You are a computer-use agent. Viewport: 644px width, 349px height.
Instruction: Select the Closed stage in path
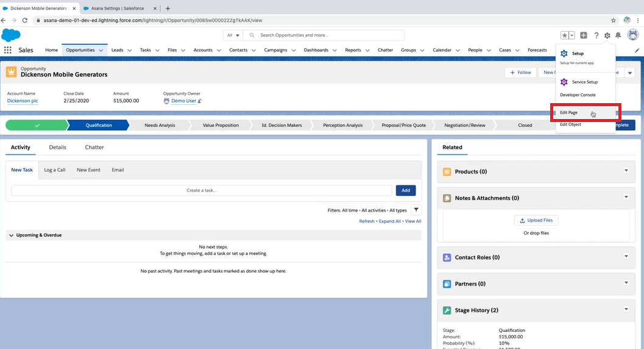525,125
